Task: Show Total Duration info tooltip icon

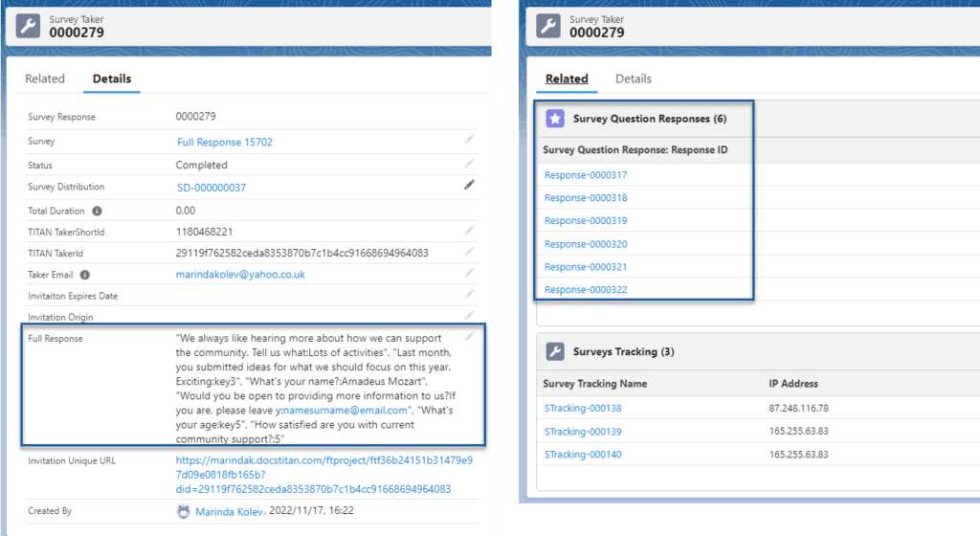Action: [97, 212]
